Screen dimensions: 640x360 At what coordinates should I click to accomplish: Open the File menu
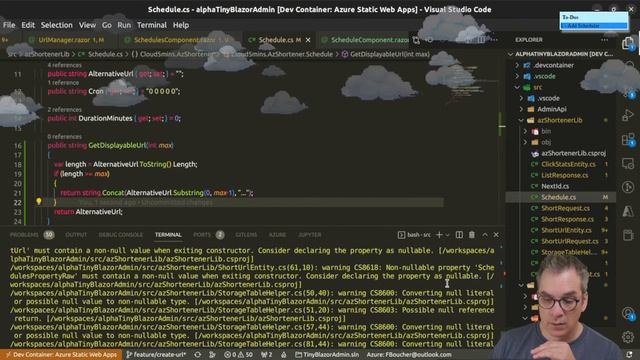(x=9, y=25)
